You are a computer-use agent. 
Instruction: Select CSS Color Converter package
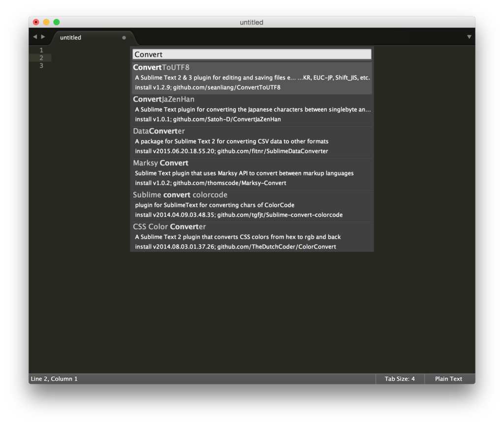[x=252, y=237]
